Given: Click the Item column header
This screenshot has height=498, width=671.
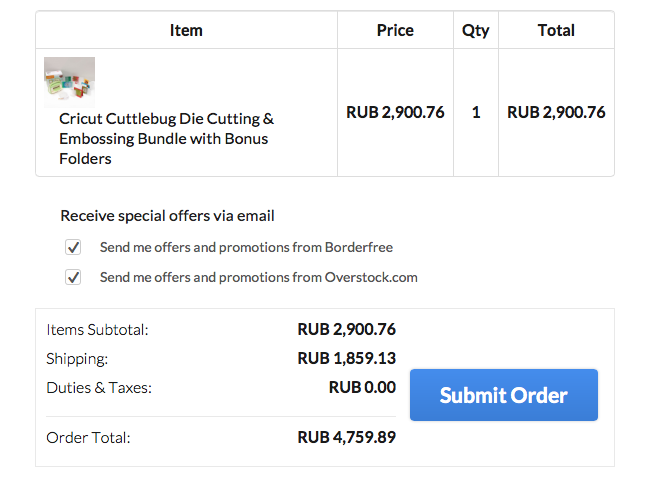Looking at the screenshot, I should point(186,30).
